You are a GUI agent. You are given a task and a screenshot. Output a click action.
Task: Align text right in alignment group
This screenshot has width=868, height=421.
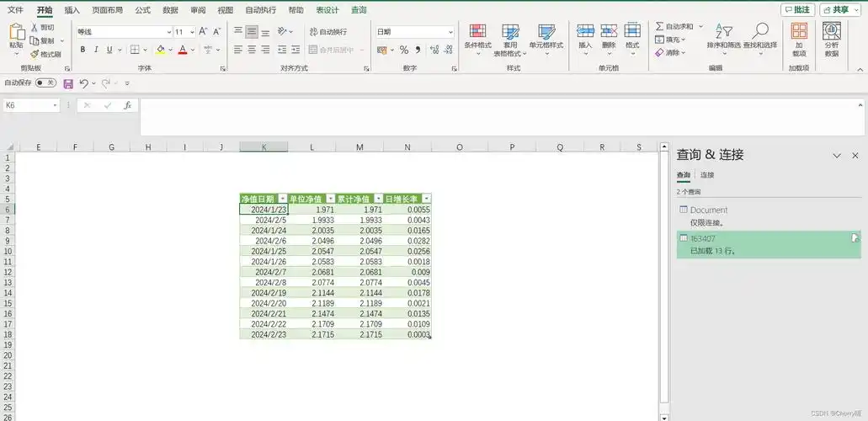265,50
